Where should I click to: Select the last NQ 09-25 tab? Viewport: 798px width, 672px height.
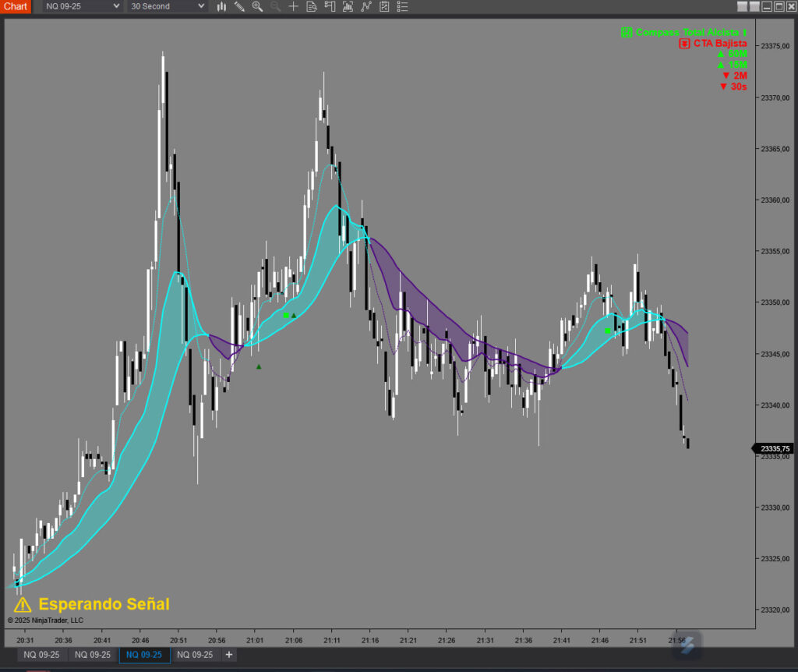(x=196, y=655)
